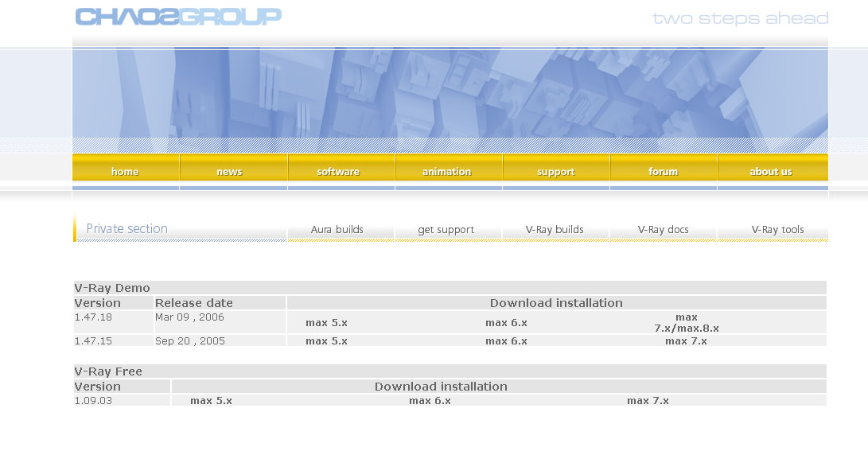Download Demo 1.47.15 for max 6.x
The image size is (868, 455).
507,341
